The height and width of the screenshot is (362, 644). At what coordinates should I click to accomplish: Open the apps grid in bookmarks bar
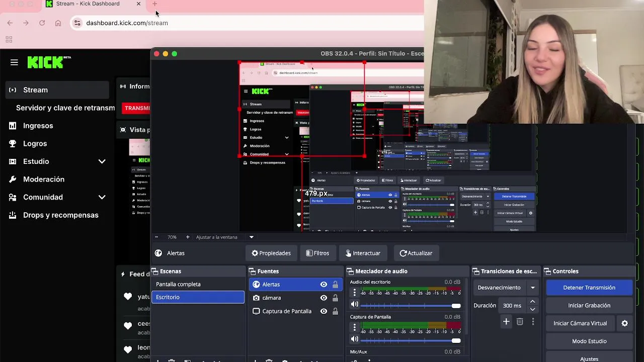pyautogui.click(x=9, y=40)
